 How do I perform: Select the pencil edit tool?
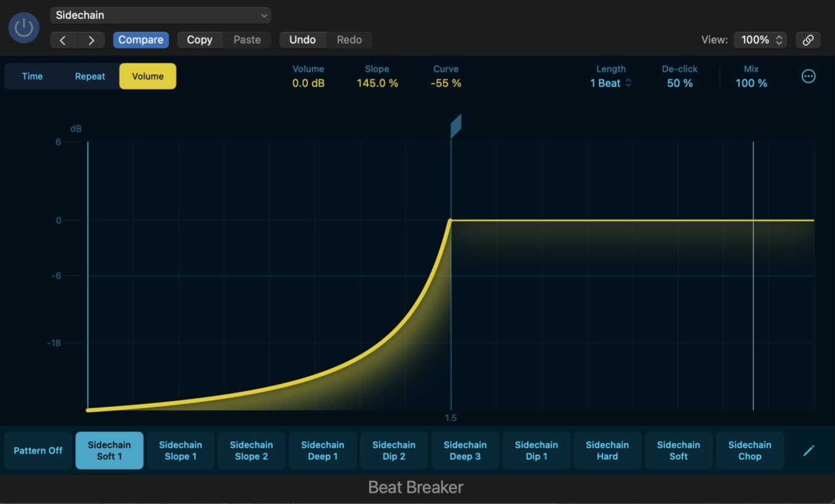(x=809, y=450)
